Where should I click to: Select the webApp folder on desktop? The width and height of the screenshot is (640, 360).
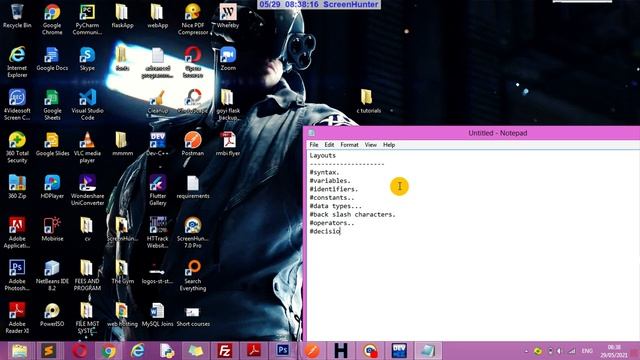158,16
